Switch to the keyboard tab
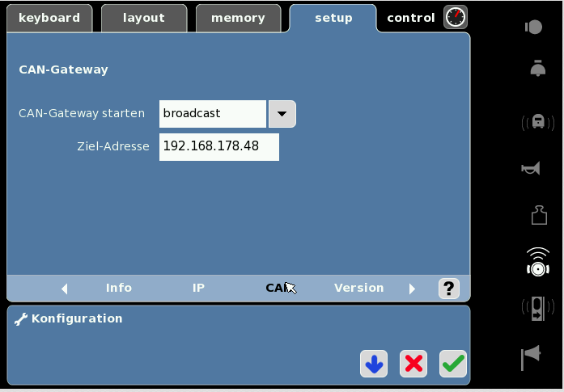The width and height of the screenshot is (564, 392). click(x=49, y=18)
